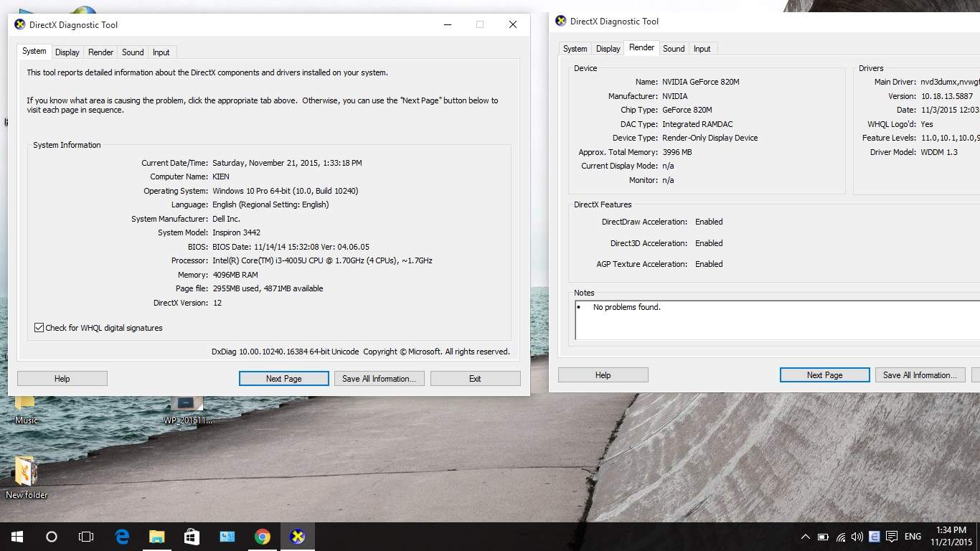Open the Sound tab in right window

673,49
